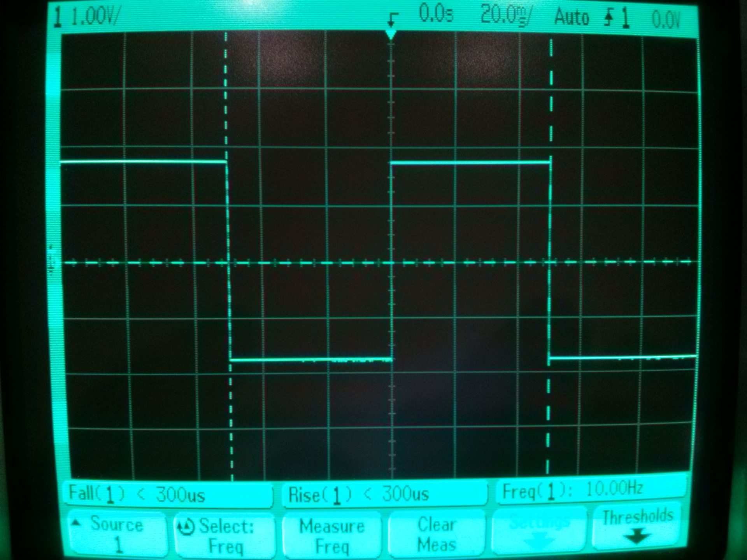Click the rotary knob icon beside Select
747x560 pixels.
tap(186, 527)
